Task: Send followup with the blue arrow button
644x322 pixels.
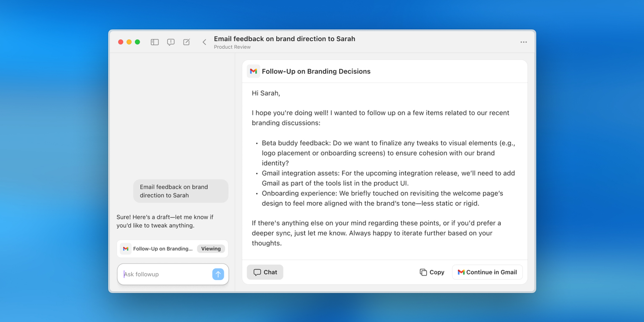Action: tap(218, 274)
